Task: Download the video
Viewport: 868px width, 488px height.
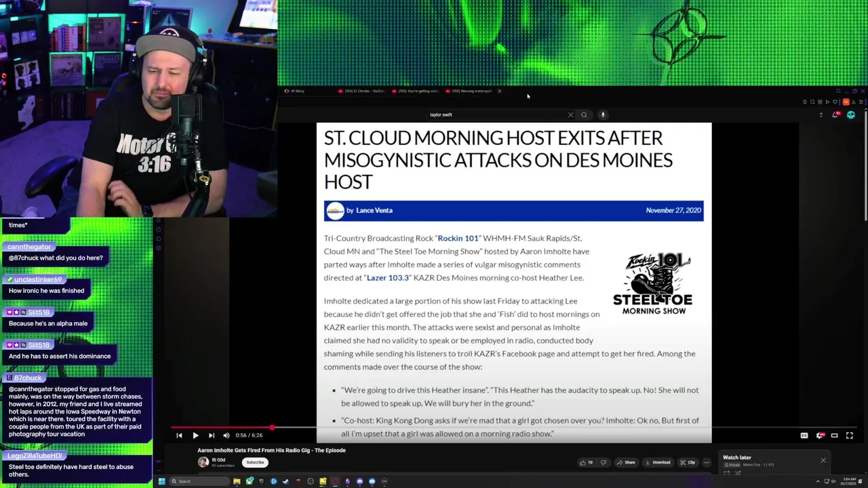Action: (x=658, y=462)
